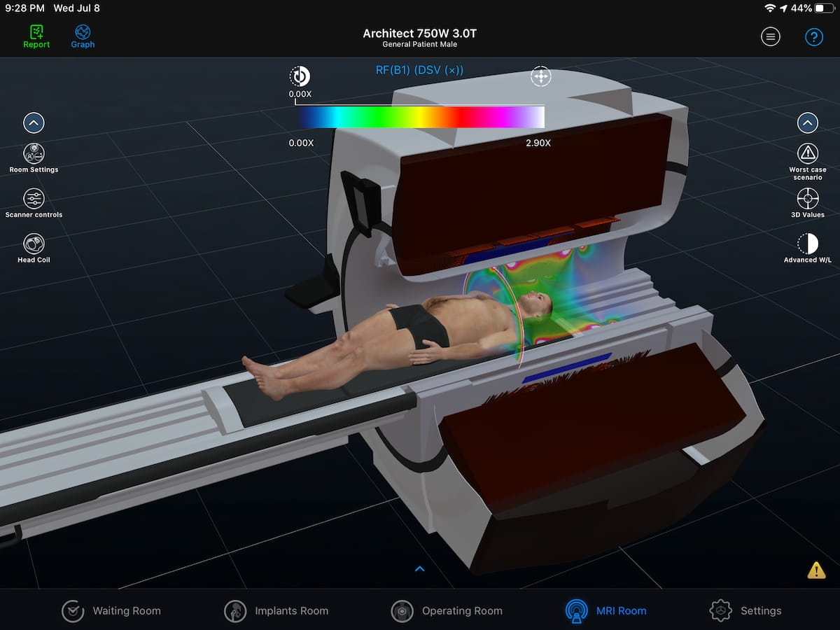Collapse the left sidebar panel
The width and height of the screenshot is (840, 630).
tap(33, 122)
